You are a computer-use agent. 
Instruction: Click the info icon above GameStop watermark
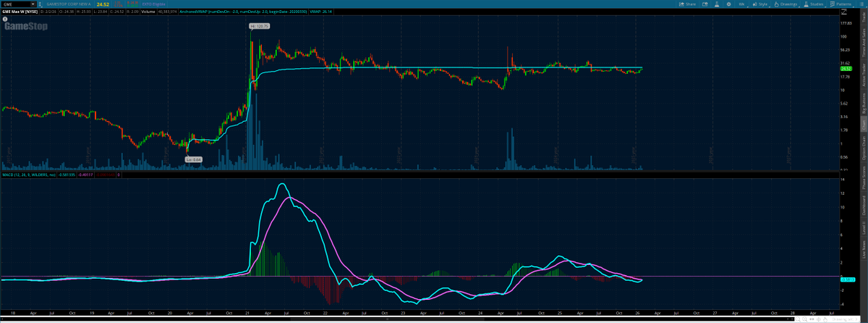point(4,20)
